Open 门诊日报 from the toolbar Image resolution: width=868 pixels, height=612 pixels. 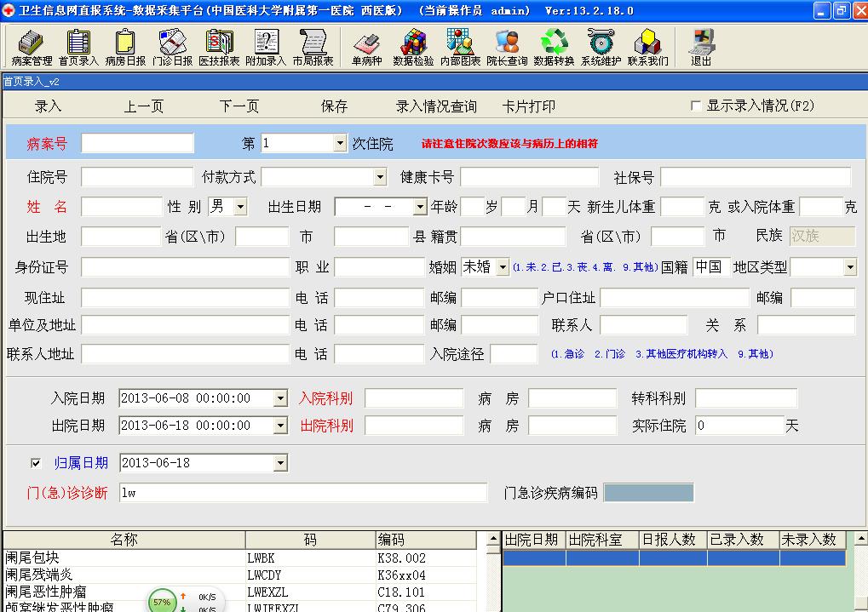[x=172, y=47]
